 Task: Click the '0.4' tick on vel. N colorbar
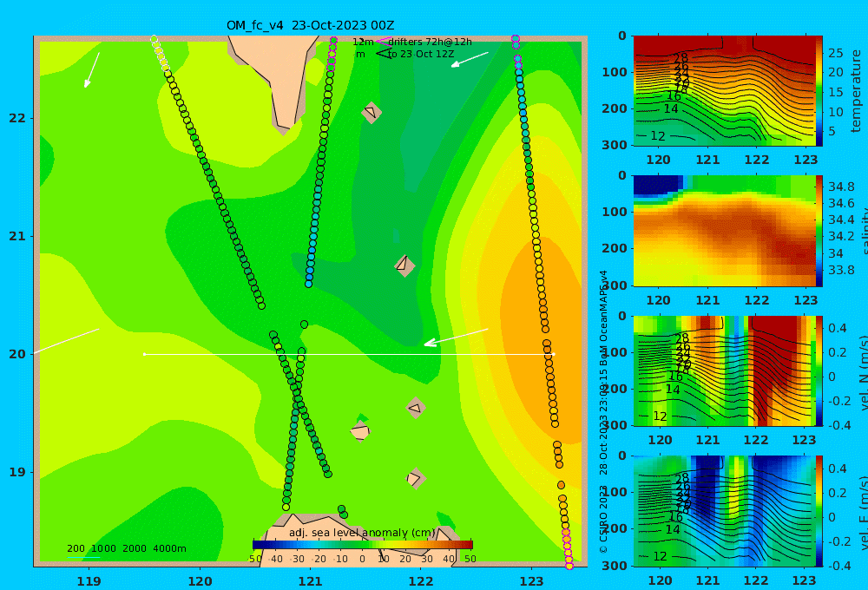pyautogui.click(x=838, y=328)
